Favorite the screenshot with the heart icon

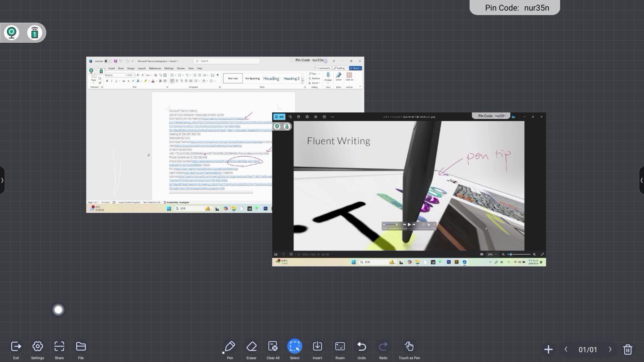click(284, 254)
